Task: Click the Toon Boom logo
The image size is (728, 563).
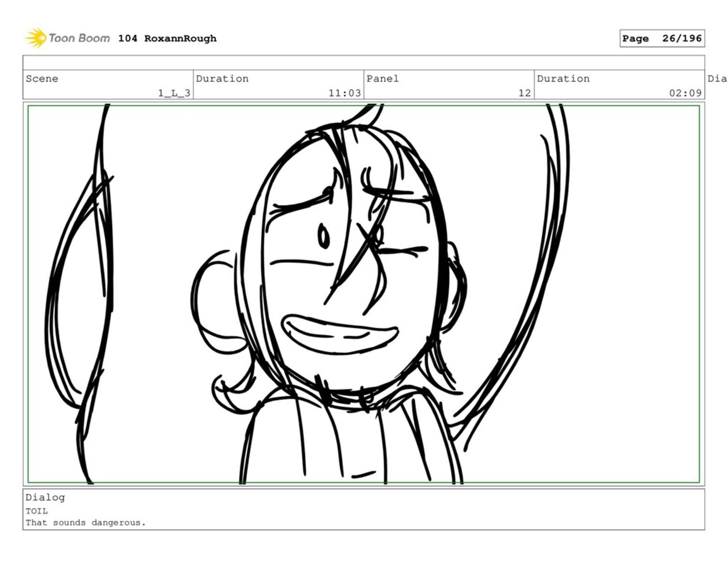Action: 67,38
